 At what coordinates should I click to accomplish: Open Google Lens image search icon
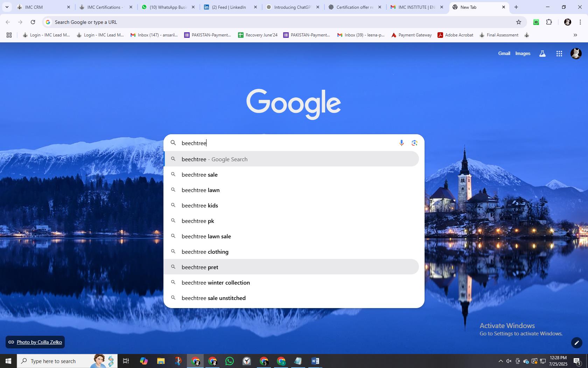[414, 143]
